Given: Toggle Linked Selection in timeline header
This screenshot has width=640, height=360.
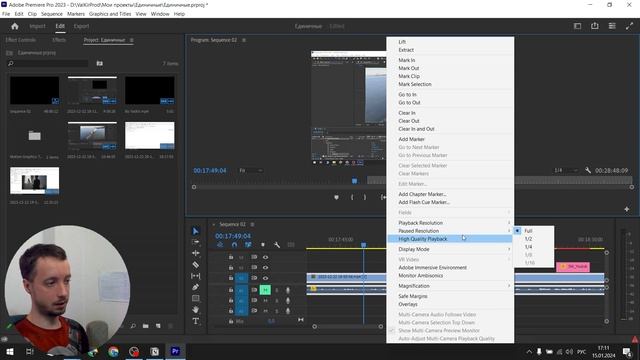Looking at the screenshot, I should coord(248,245).
